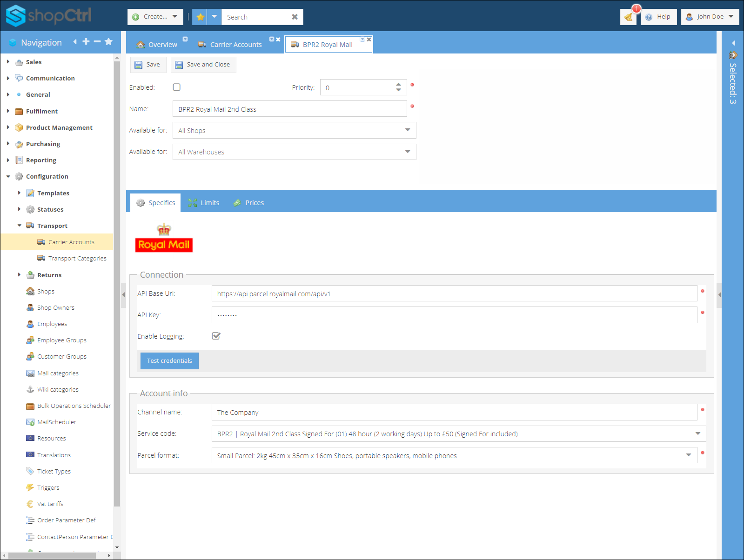Click the Wiki categories anchor icon
Image resolution: width=744 pixels, height=560 pixels.
(x=30, y=389)
